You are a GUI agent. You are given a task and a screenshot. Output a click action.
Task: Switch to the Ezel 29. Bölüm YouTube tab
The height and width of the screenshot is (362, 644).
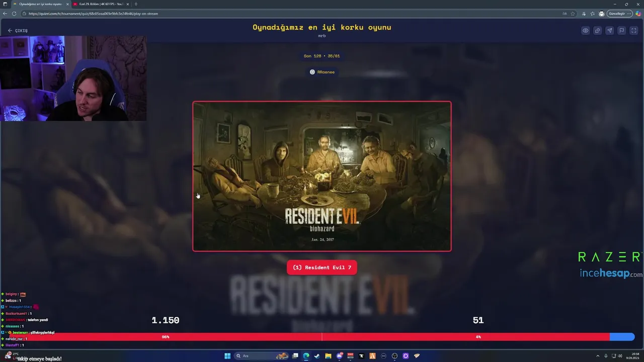pos(101,4)
